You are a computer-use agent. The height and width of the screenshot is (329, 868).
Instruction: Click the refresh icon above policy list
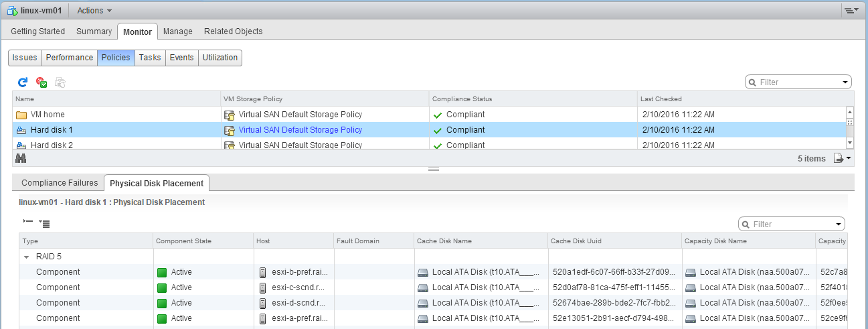coord(23,82)
